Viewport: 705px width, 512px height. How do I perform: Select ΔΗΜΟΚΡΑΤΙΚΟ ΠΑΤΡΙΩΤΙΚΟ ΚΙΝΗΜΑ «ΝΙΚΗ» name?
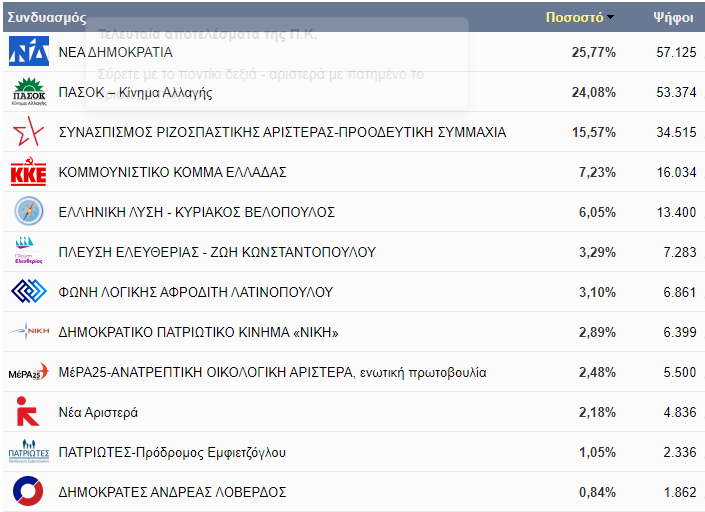point(198,332)
